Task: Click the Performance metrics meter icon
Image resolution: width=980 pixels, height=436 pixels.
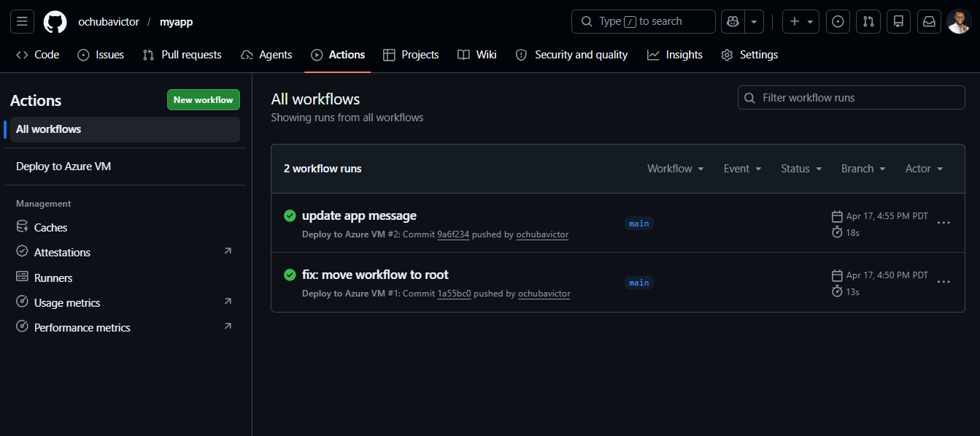Action: click(22, 327)
